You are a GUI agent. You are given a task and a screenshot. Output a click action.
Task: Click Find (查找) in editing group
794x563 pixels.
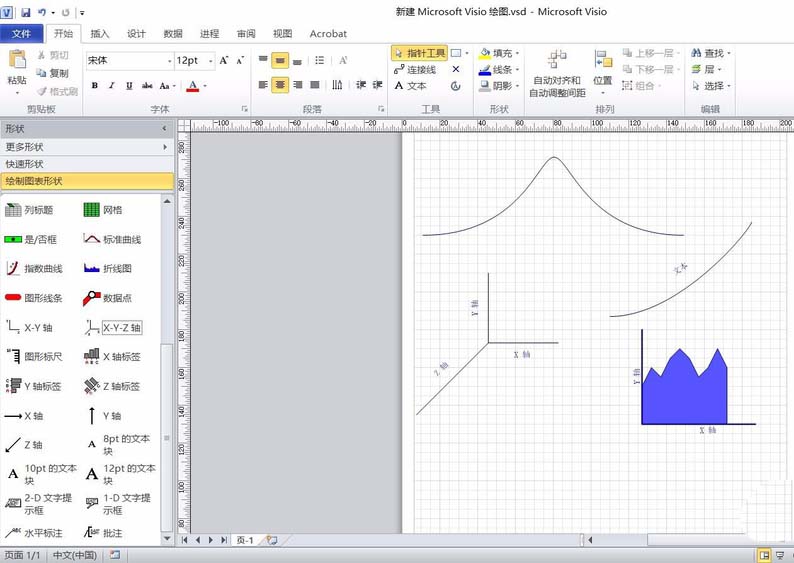710,53
